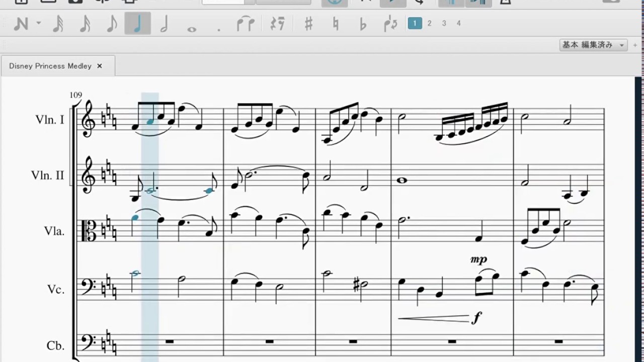The image size is (644, 362).
Task: Switch to voice 1
Action: click(415, 23)
